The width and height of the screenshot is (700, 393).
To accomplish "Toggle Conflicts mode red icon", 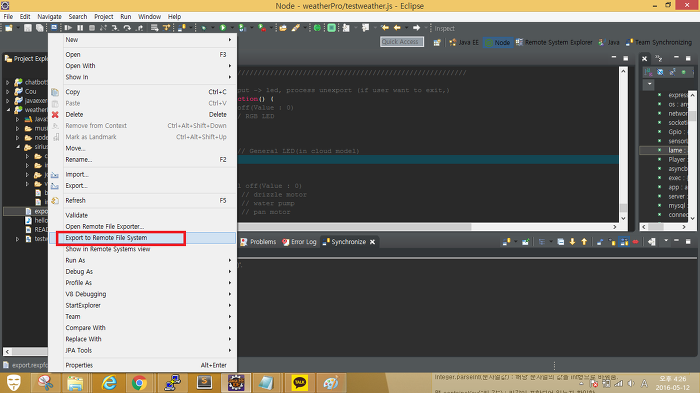I will coord(635,242).
